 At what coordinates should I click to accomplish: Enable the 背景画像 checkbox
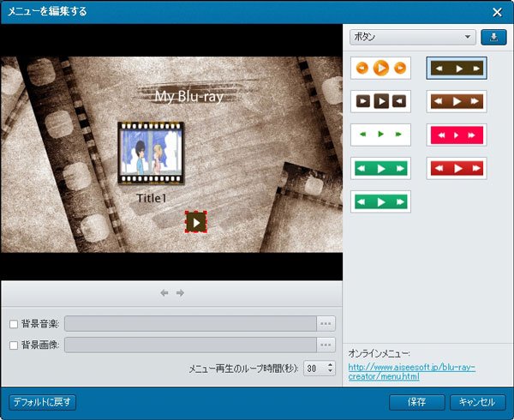pos(13,345)
